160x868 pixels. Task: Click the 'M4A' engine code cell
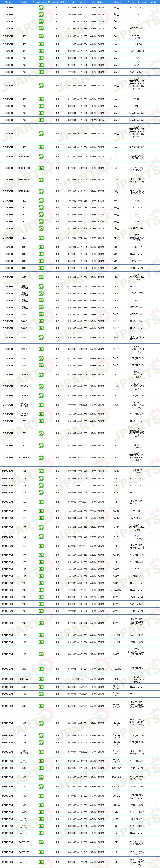tap(137, 65)
